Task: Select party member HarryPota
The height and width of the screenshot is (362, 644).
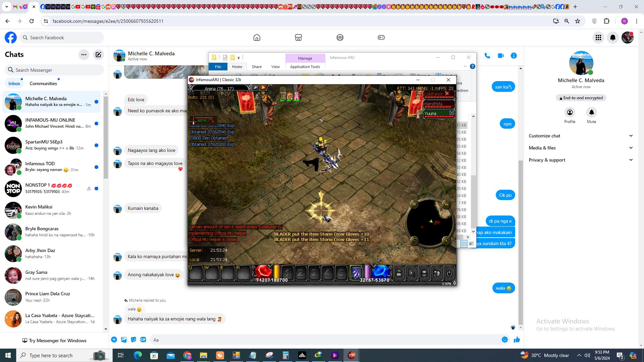Action: click(x=439, y=104)
